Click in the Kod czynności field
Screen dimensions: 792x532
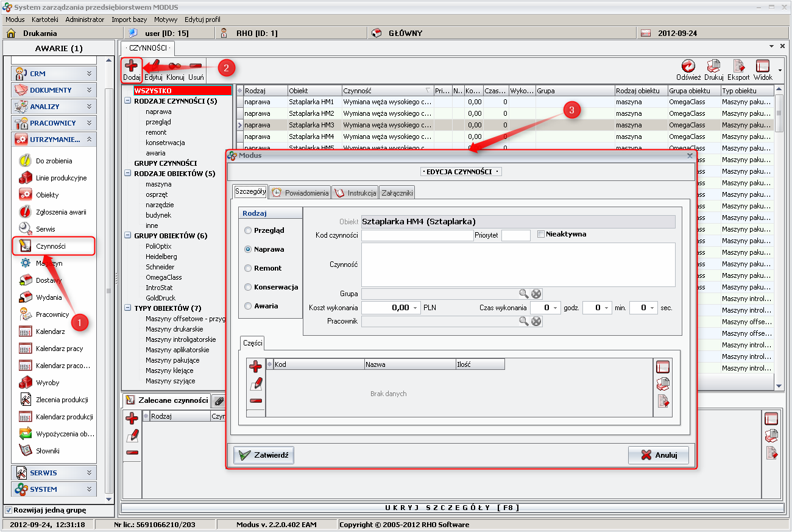coord(417,236)
